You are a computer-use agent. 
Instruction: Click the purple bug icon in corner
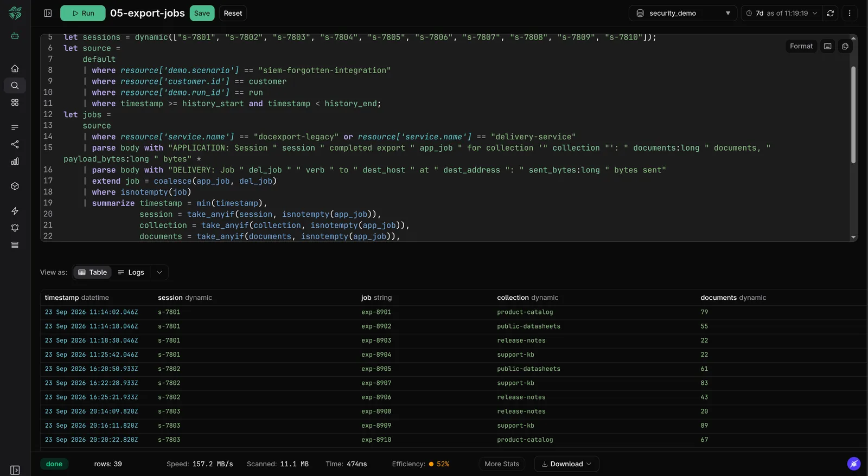854,464
